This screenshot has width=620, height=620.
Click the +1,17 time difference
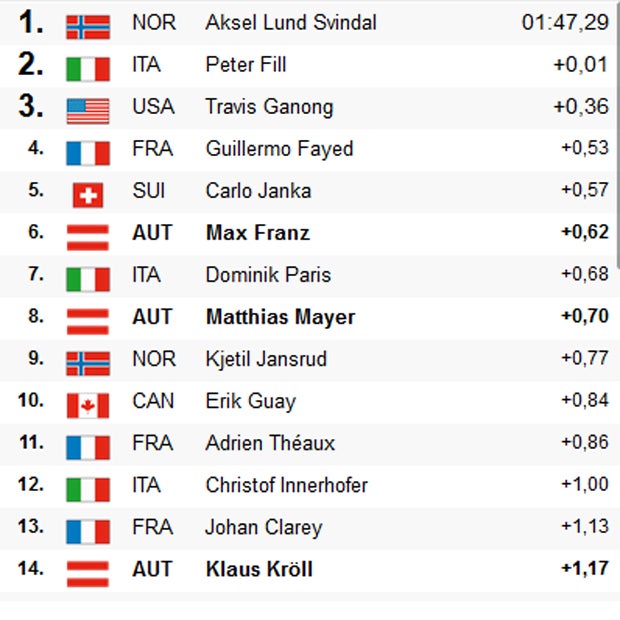(585, 569)
